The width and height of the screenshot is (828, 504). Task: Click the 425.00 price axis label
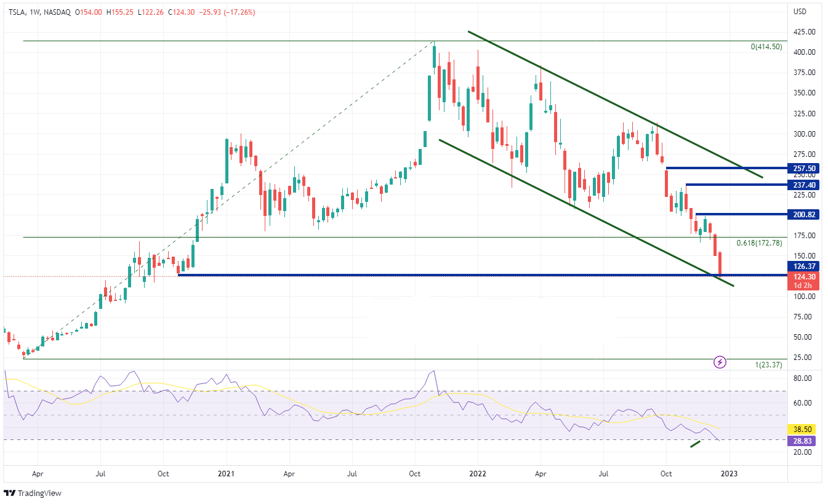[x=805, y=32]
